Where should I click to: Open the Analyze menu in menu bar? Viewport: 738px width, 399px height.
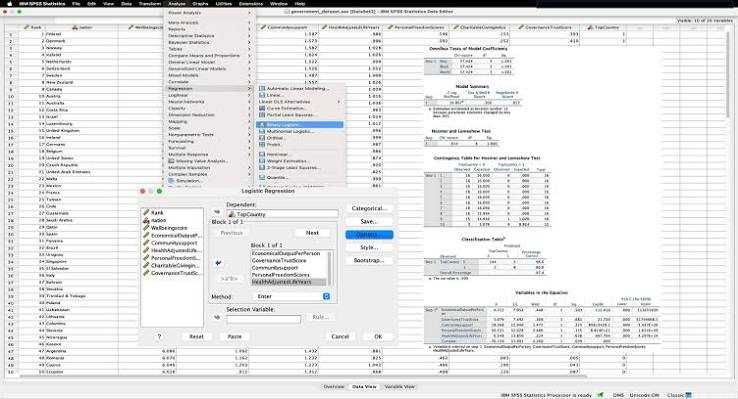click(x=176, y=3)
